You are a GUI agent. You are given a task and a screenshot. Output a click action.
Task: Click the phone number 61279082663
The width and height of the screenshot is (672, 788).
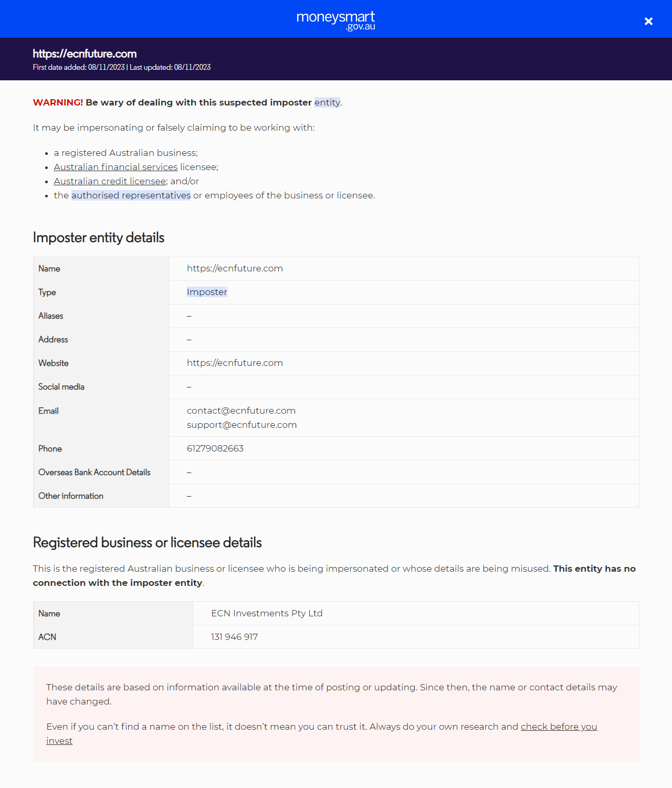pyautogui.click(x=215, y=448)
